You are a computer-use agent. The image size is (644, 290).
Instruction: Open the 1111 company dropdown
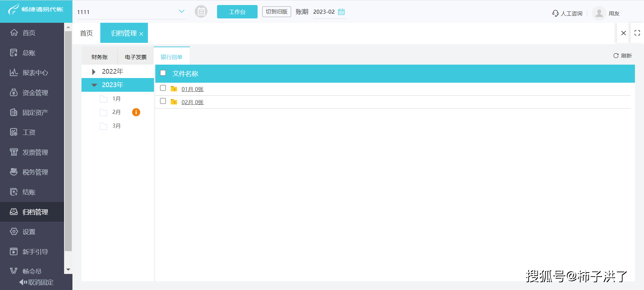[181, 11]
